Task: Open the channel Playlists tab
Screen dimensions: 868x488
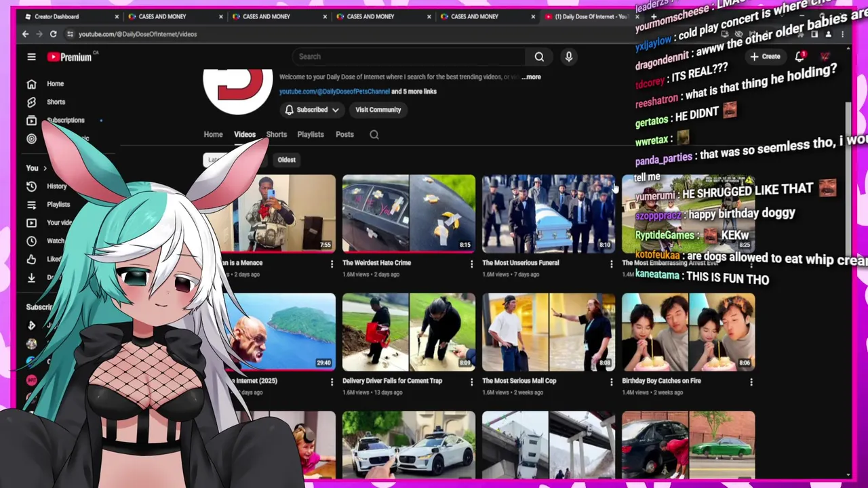Action: [x=311, y=134]
